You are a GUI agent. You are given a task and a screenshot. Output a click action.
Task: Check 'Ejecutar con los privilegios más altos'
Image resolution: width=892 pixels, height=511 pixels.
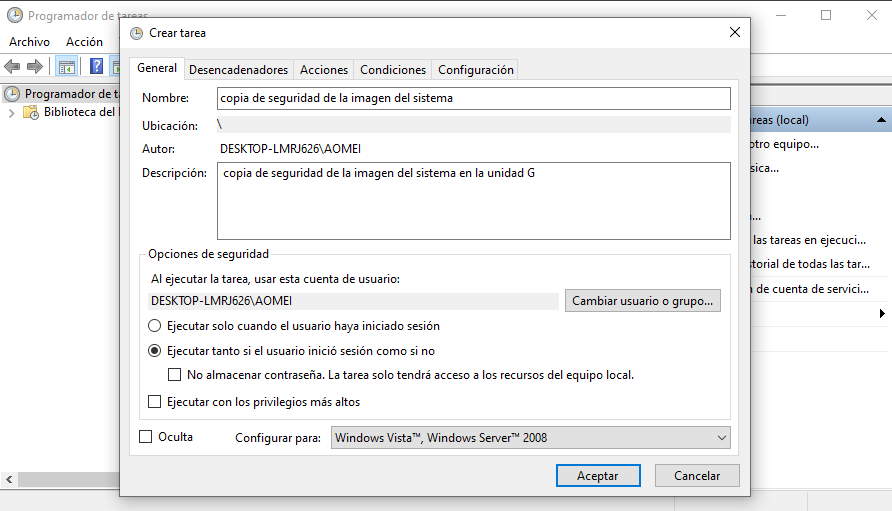click(x=154, y=402)
